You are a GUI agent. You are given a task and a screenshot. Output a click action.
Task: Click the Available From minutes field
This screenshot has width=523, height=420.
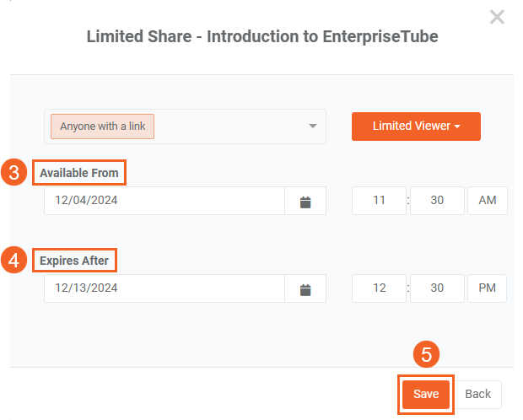pyautogui.click(x=437, y=201)
